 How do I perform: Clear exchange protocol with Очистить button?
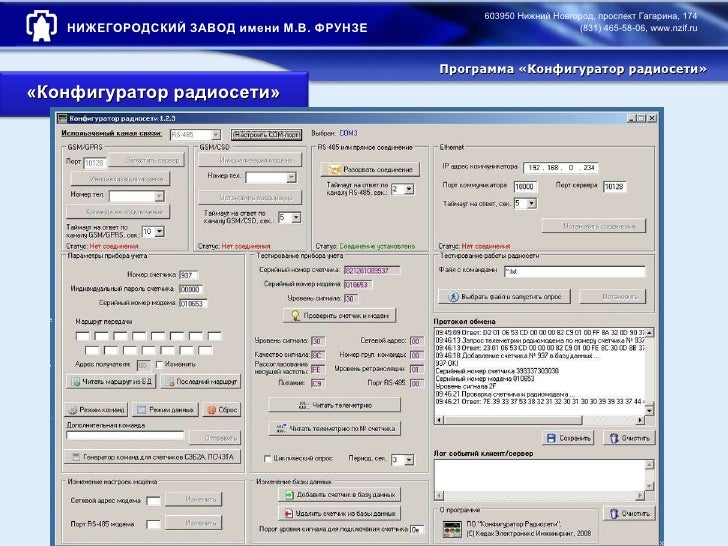coord(629,438)
